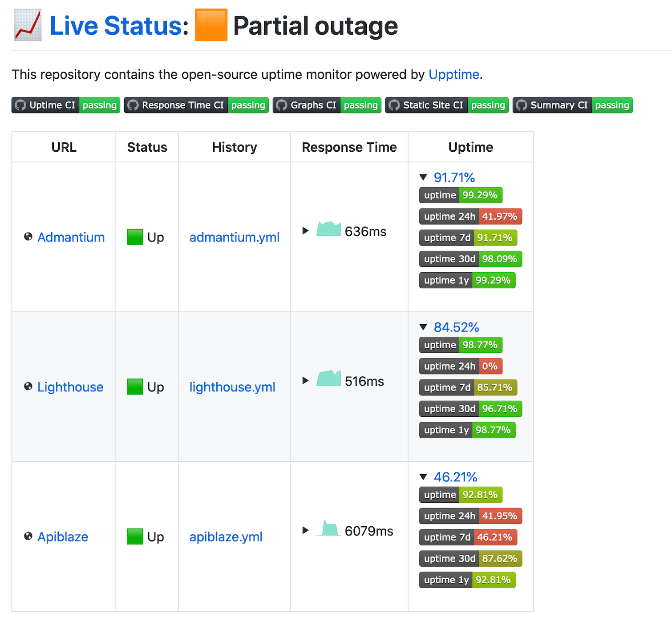Click the Response Time column header
This screenshot has width=672, height=629.
349,147
